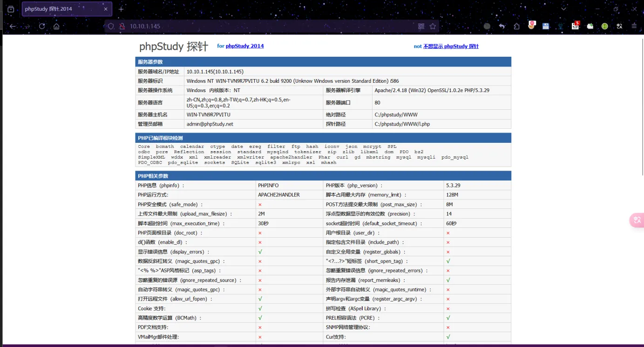Reload the current page

click(42, 27)
